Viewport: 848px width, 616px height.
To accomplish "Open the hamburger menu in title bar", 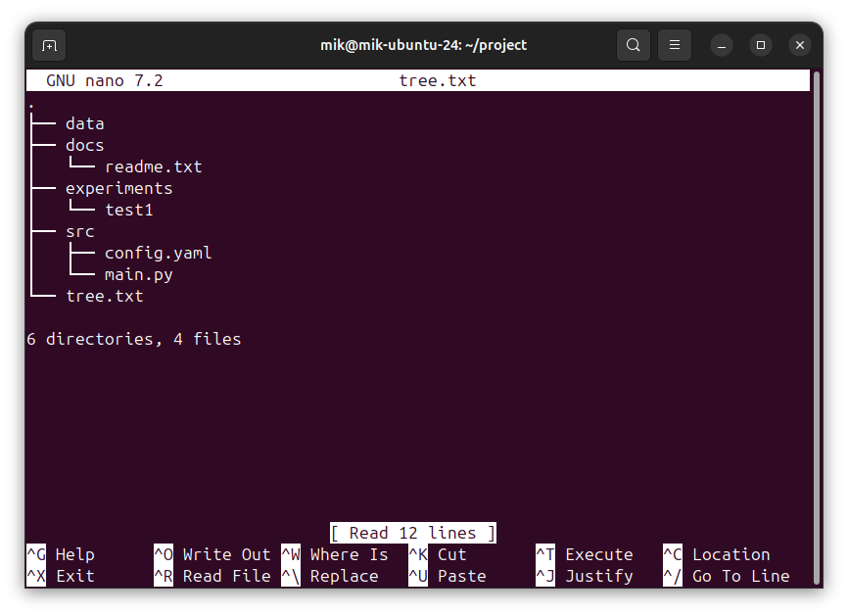I will coord(674,45).
